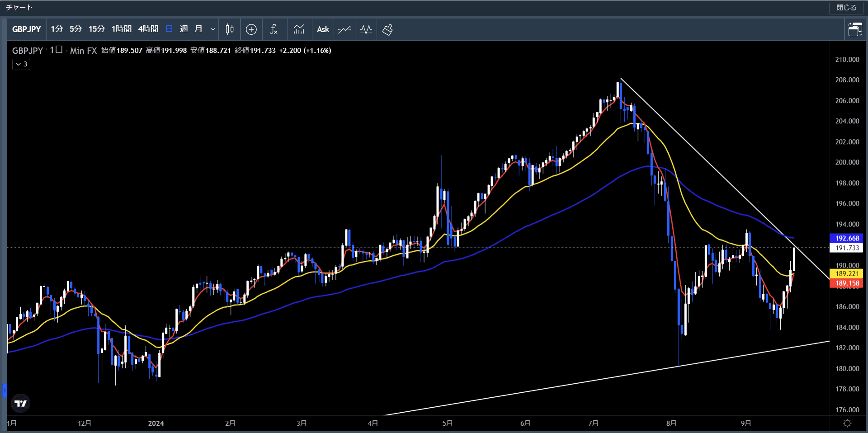Image resolution: width=868 pixels, height=433 pixels.
Task: Select the 4時間 timeframe
Action: coord(148,29)
